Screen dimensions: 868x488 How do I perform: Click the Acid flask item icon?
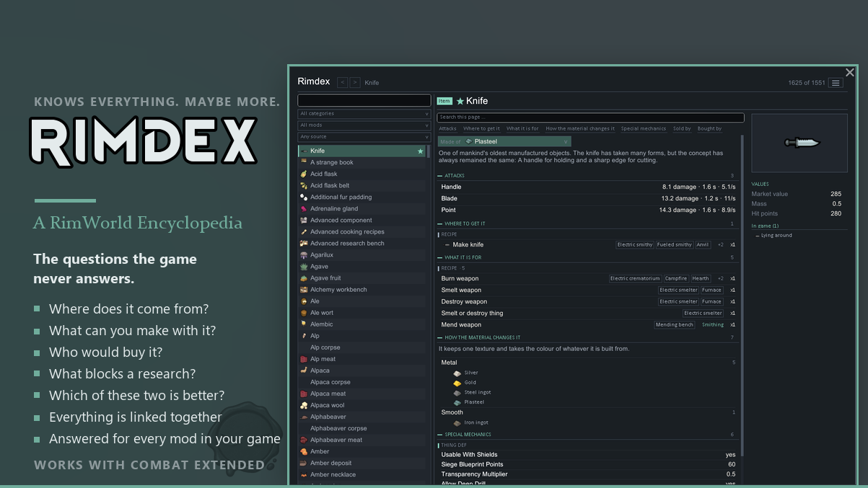click(x=304, y=174)
